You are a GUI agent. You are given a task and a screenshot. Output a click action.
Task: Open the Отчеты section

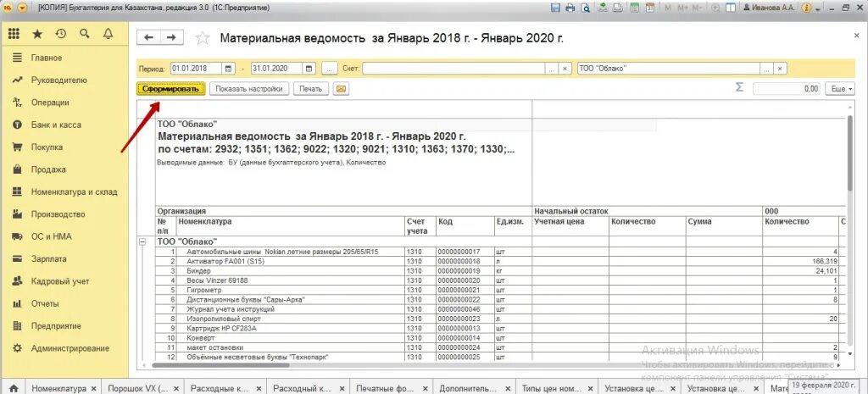(45, 304)
